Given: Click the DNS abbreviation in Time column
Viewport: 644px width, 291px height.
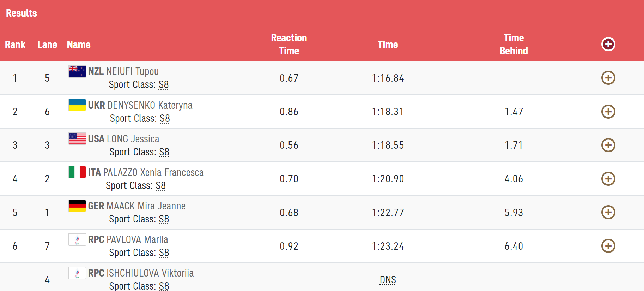Looking at the screenshot, I should pyautogui.click(x=388, y=280).
